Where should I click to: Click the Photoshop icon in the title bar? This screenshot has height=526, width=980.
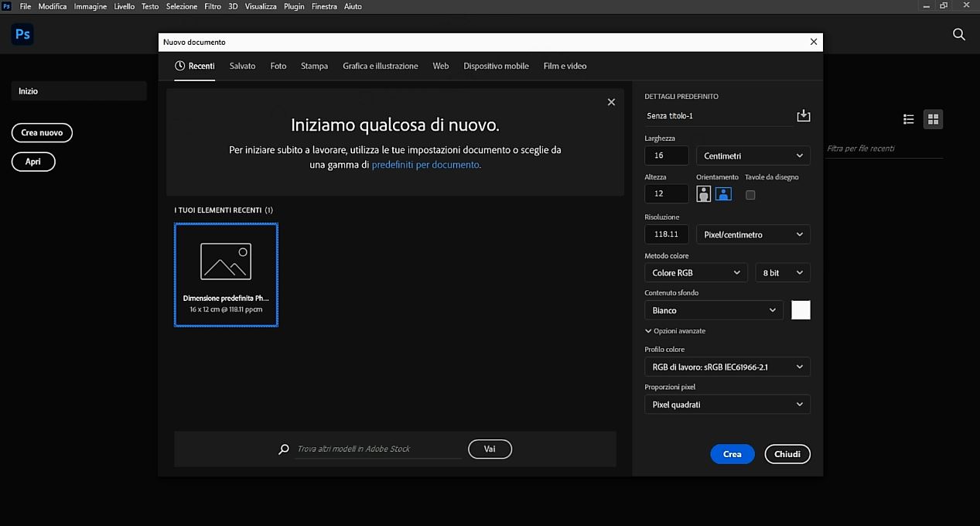tap(7, 6)
